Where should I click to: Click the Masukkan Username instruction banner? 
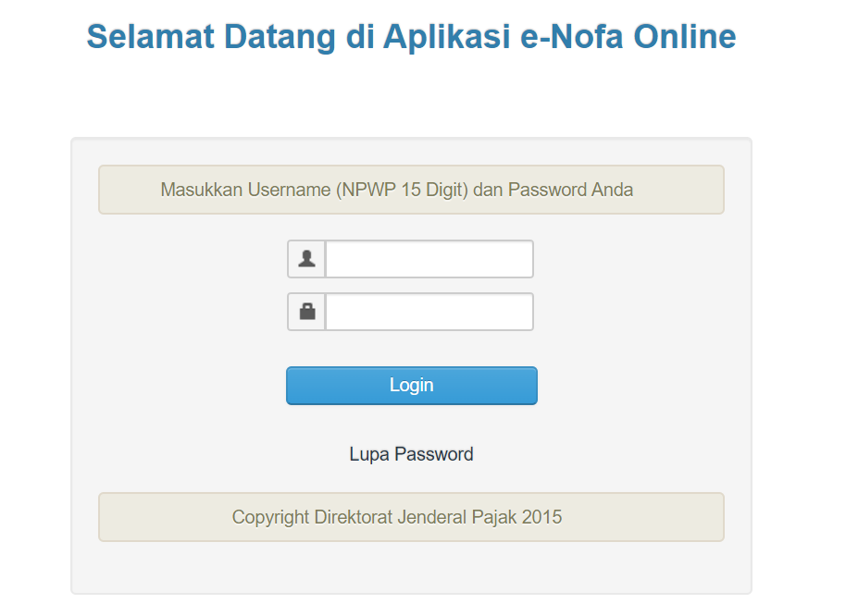coord(411,190)
